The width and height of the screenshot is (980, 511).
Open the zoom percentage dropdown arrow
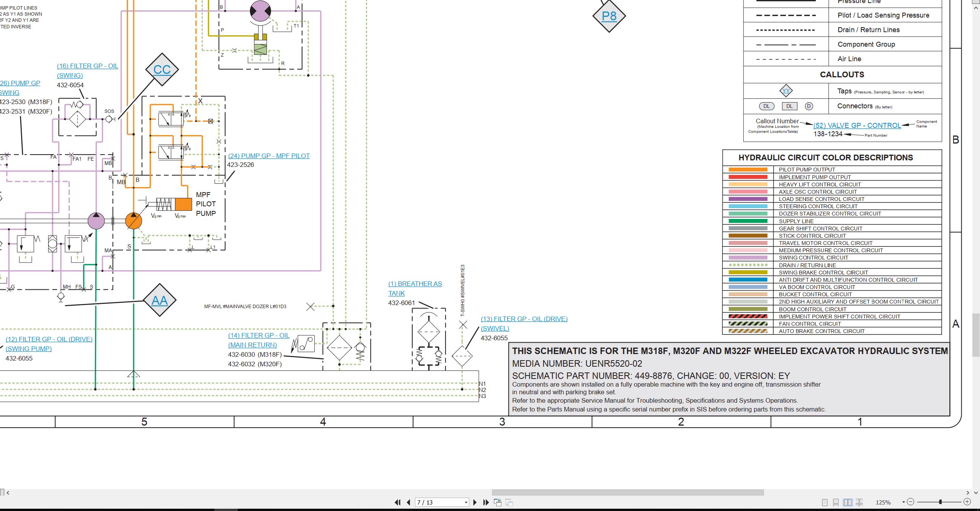pyautogui.click(x=903, y=502)
